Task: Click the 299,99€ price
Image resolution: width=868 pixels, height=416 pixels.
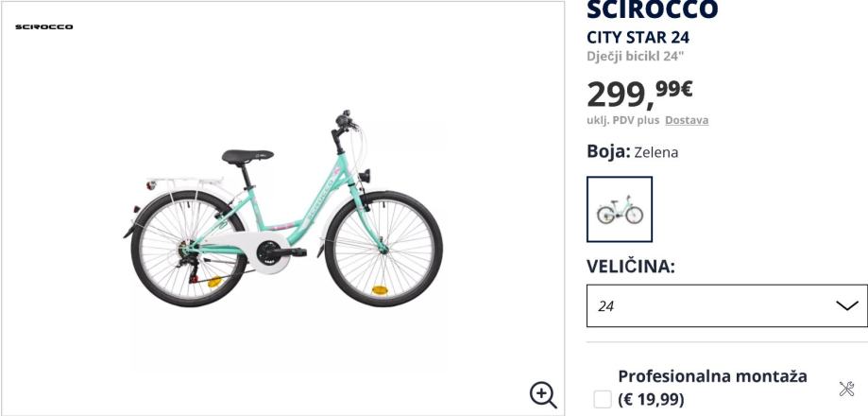Action: point(640,93)
